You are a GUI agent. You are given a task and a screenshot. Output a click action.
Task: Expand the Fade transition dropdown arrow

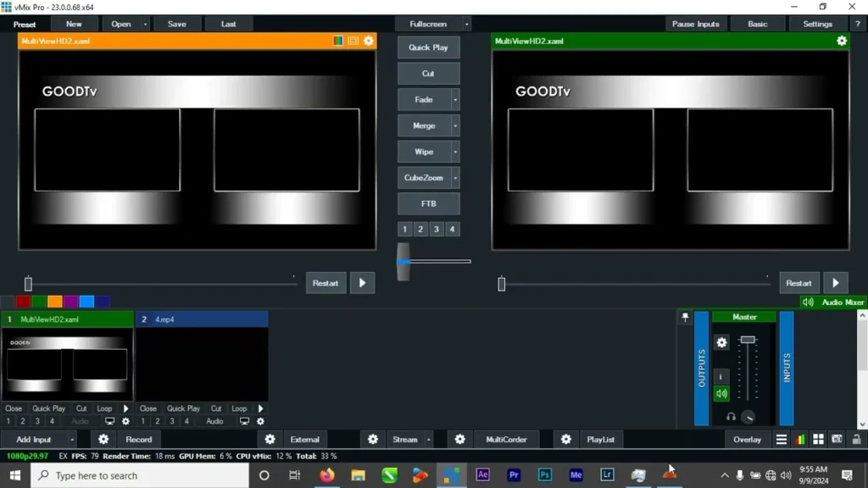(455, 100)
